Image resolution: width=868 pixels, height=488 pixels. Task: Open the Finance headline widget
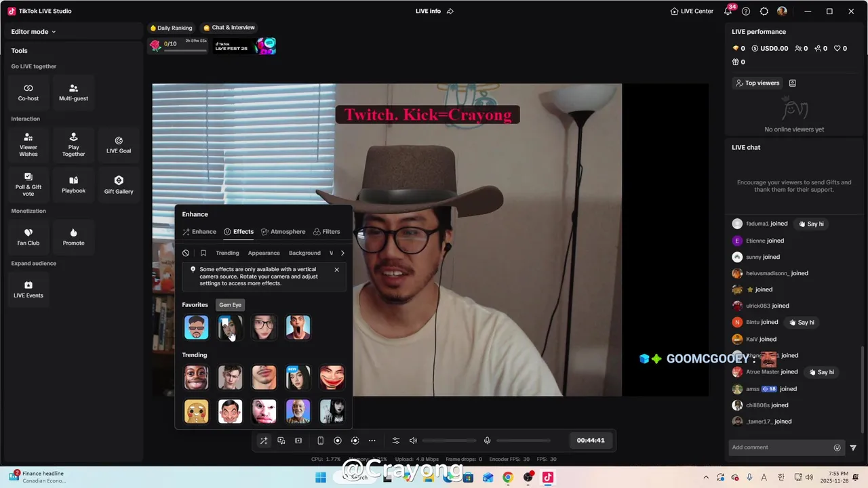[x=37, y=477]
